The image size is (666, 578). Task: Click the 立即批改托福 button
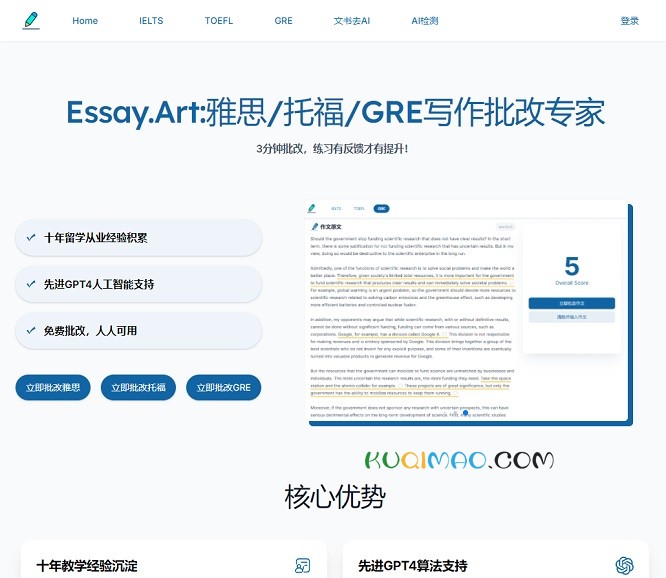(138, 387)
